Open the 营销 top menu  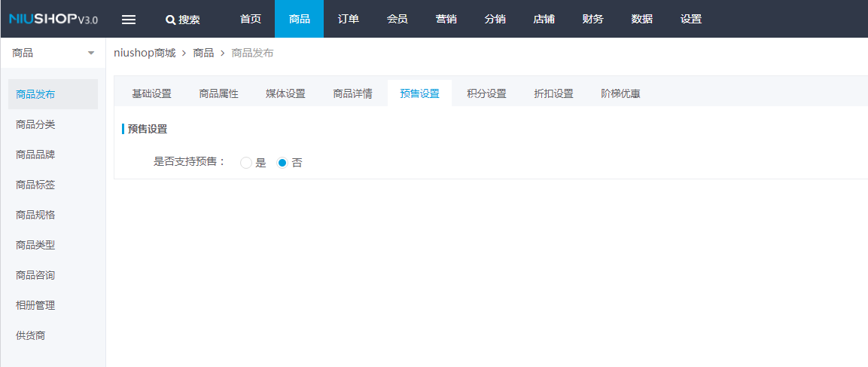point(446,19)
